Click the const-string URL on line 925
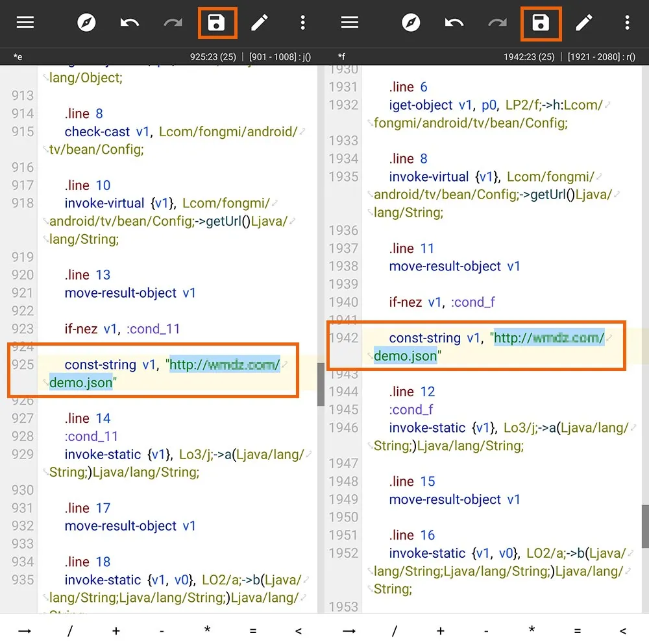649x644 pixels. (224, 365)
